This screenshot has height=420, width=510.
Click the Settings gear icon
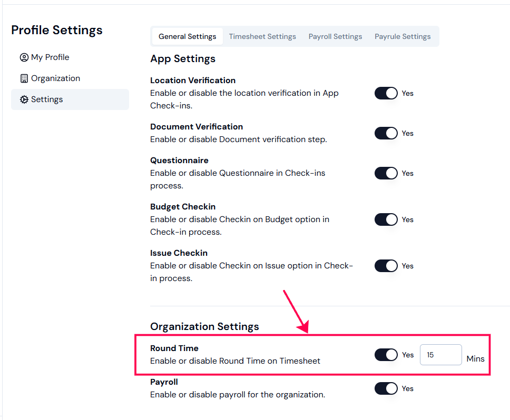click(x=24, y=99)
